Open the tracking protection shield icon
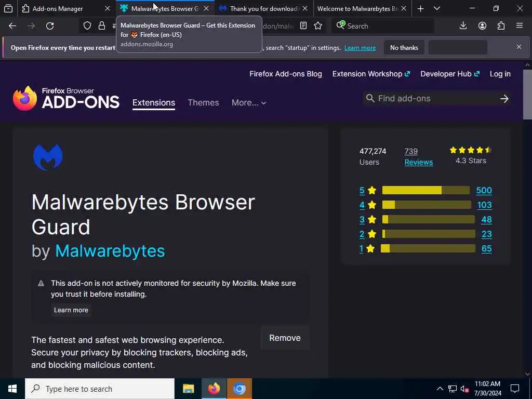This screenshot has height=399, width=532. tap(87, 26)
